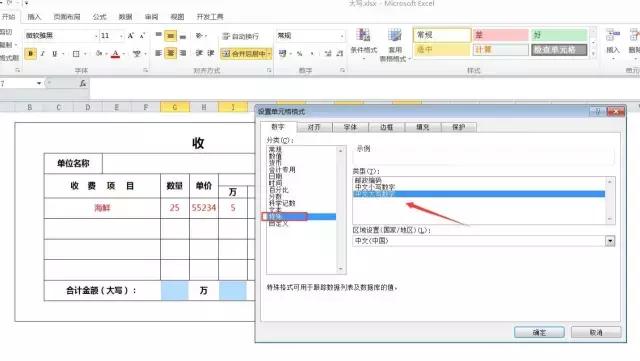Apply percent style format

[x=300, y=53]
